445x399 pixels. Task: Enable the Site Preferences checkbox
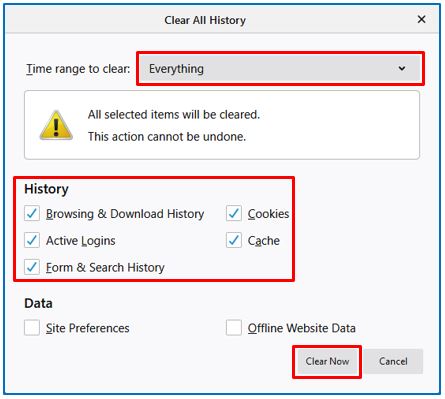coord(32,328)
